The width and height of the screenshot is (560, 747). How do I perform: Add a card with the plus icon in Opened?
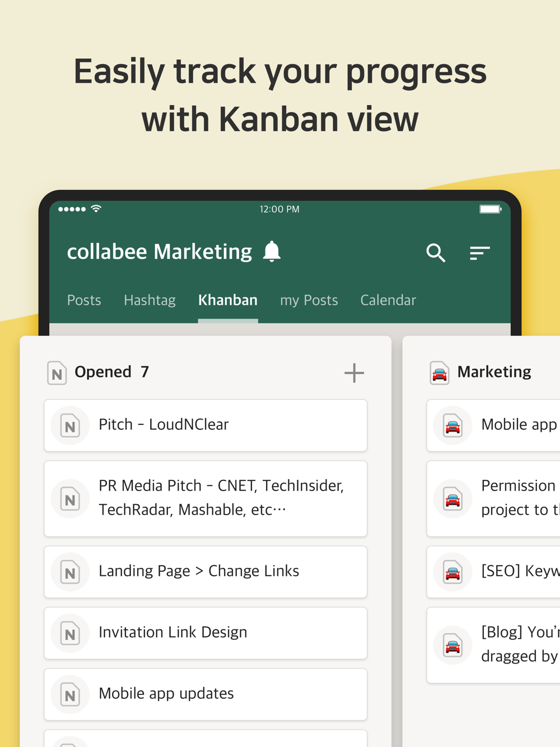tap(354, 372)
